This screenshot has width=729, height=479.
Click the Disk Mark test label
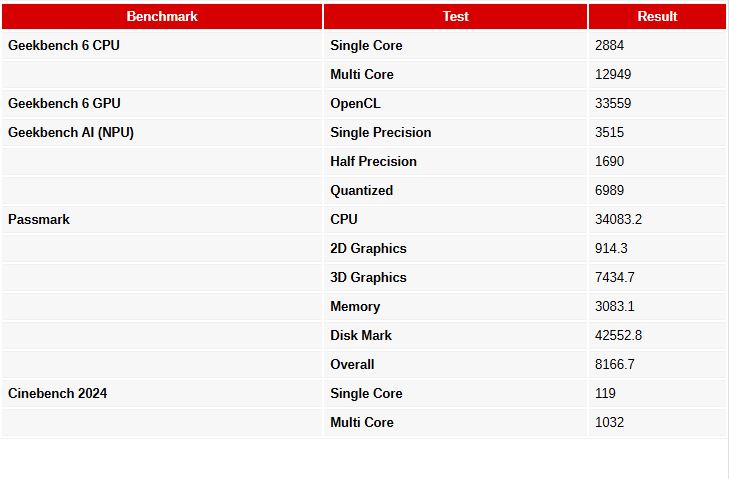tap(361, 335)
